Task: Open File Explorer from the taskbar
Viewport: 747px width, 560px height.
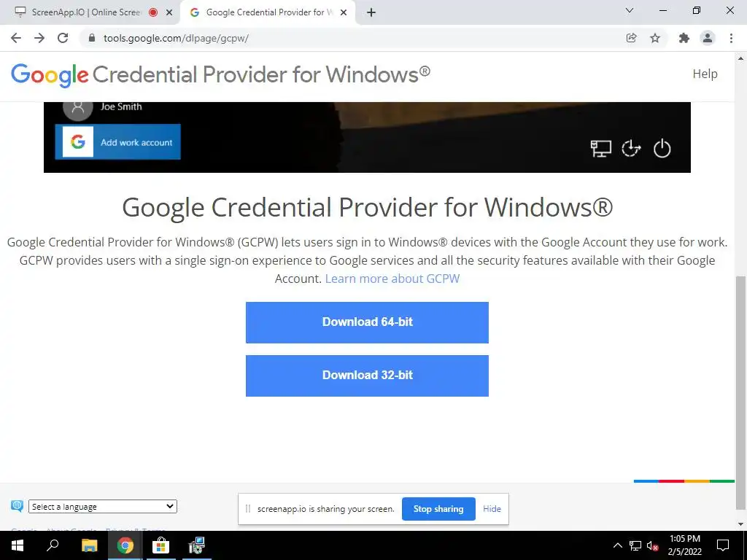Action: [89, 545]
